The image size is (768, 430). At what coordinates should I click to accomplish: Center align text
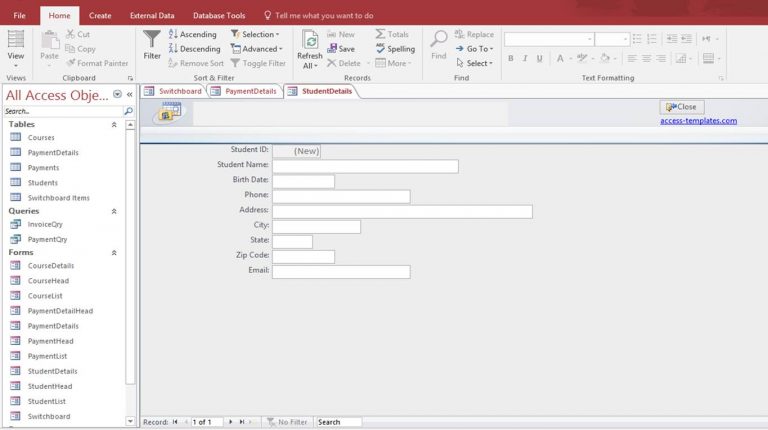pyautogui.click(x=647, y=59)
